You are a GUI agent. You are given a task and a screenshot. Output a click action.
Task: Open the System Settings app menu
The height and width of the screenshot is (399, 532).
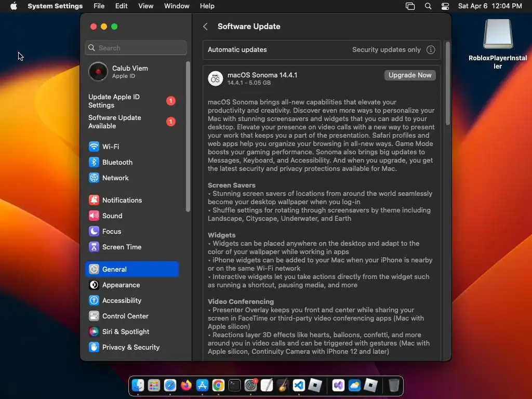tap(55, 6)
